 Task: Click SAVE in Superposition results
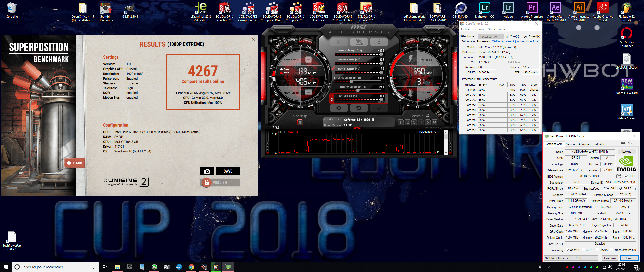pos(228,171)
